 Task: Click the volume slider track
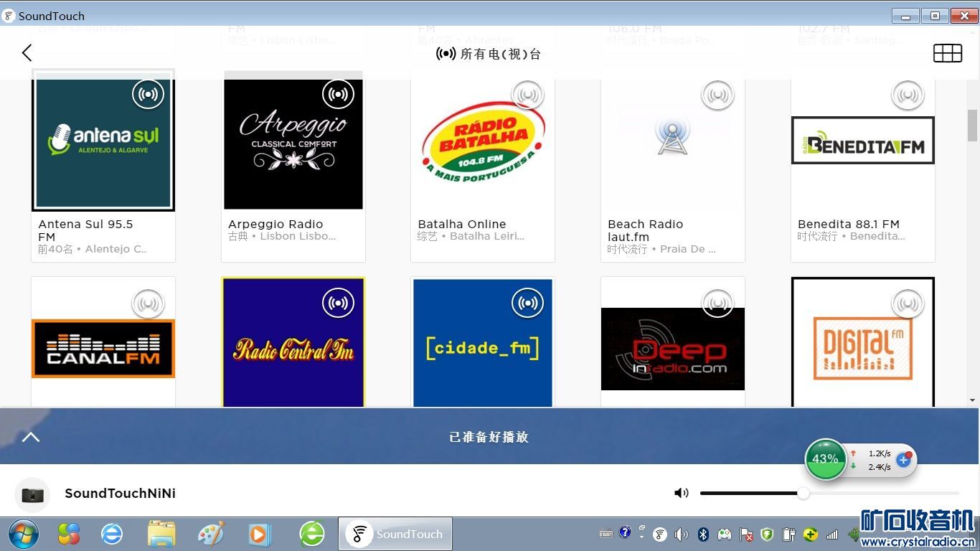click(829, 493)
